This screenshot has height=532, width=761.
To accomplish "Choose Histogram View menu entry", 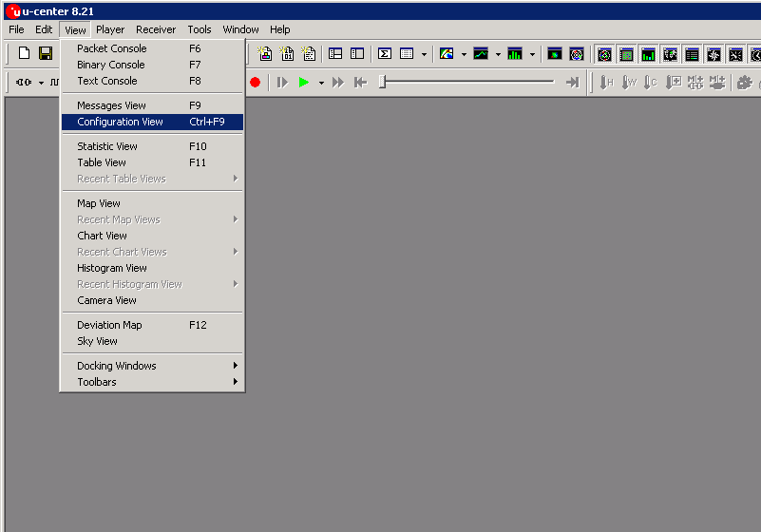I will click(x=152, y=268).
